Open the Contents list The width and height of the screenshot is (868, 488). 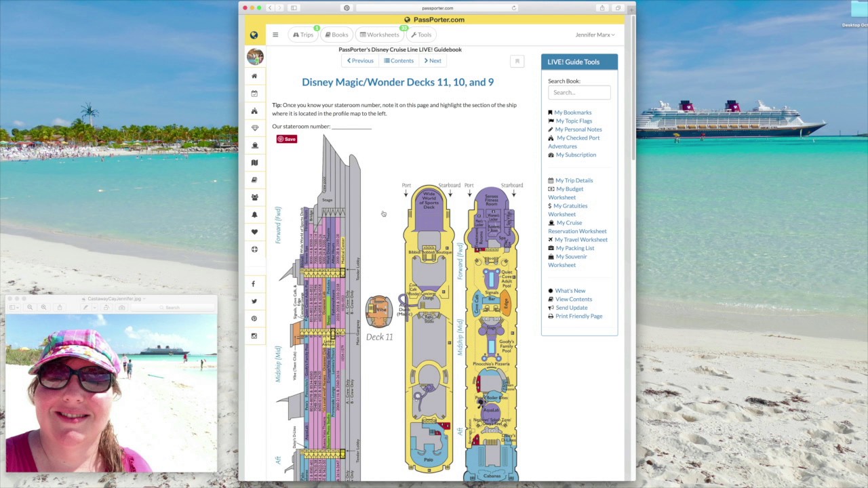[x=399, y=61]
